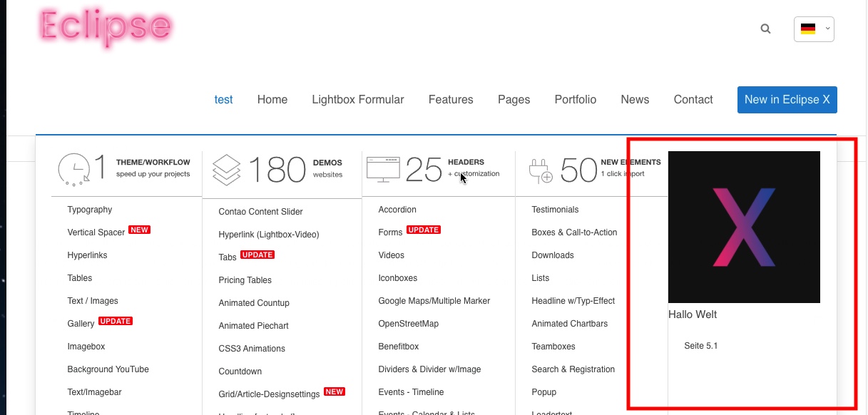The image size is (868, 415).
Task: Open the Teamboxes link
Action: click(553, 347)
